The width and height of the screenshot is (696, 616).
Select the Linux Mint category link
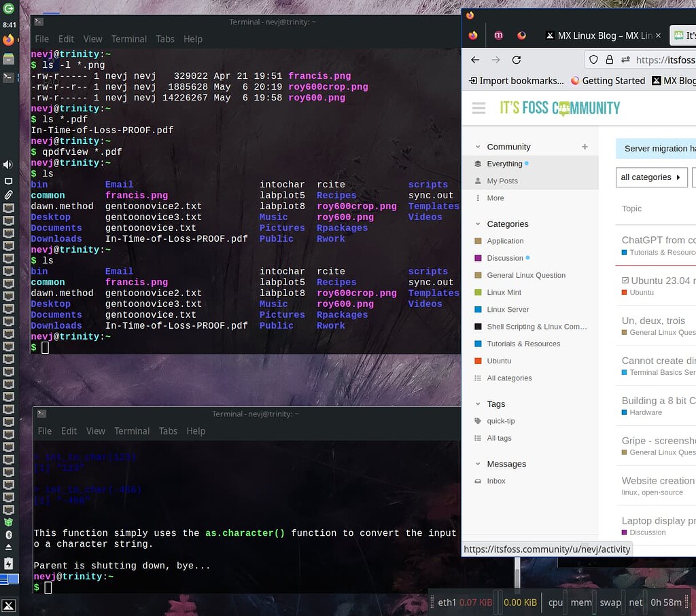coord(505,292)
